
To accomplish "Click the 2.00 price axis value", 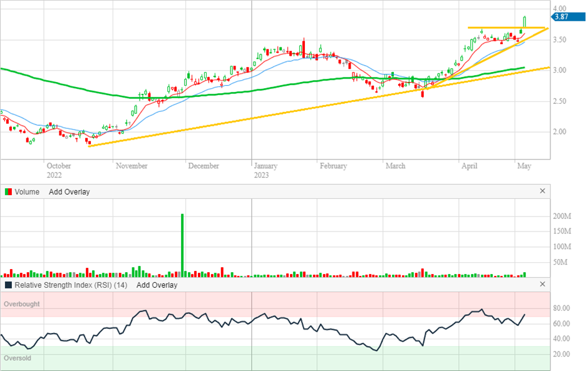I will [x=559, y=131].
